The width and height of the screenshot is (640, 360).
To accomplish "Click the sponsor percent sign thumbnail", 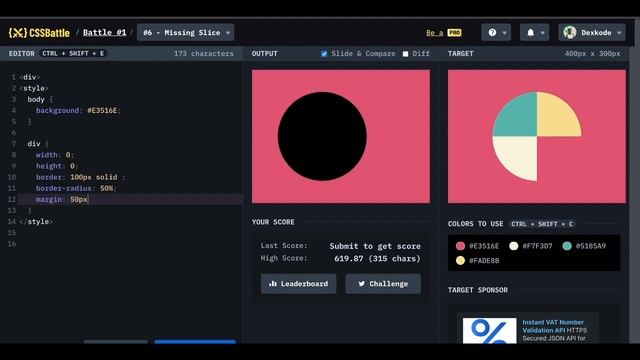I will coord(489,331).
